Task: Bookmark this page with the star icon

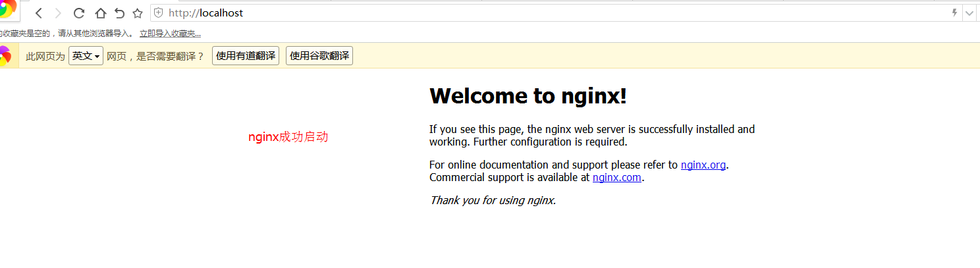Action: (138, 13)
